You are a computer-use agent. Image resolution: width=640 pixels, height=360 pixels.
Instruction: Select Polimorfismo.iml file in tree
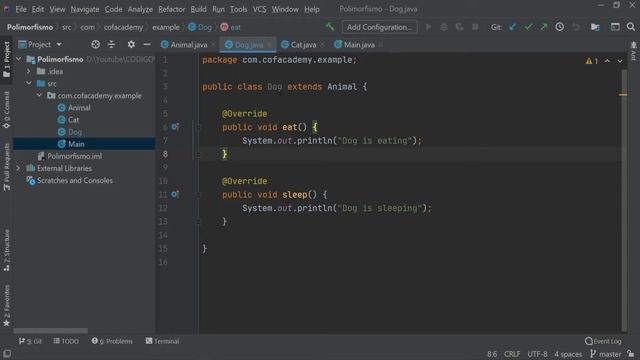pos(69,156)
